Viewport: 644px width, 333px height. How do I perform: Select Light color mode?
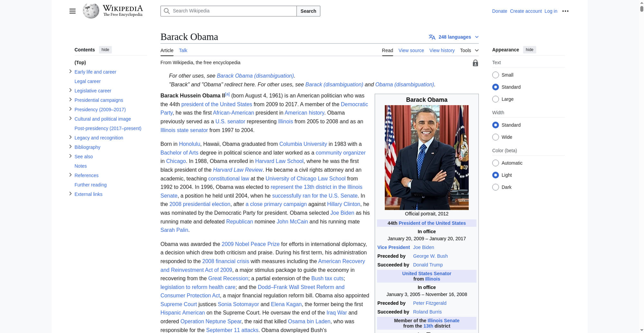click(x=496, y=175)
